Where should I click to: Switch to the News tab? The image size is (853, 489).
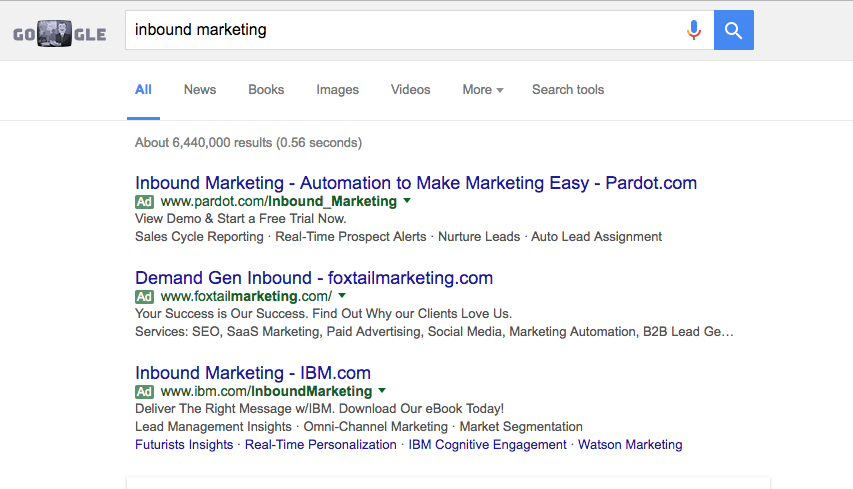(x=200, y=90)
